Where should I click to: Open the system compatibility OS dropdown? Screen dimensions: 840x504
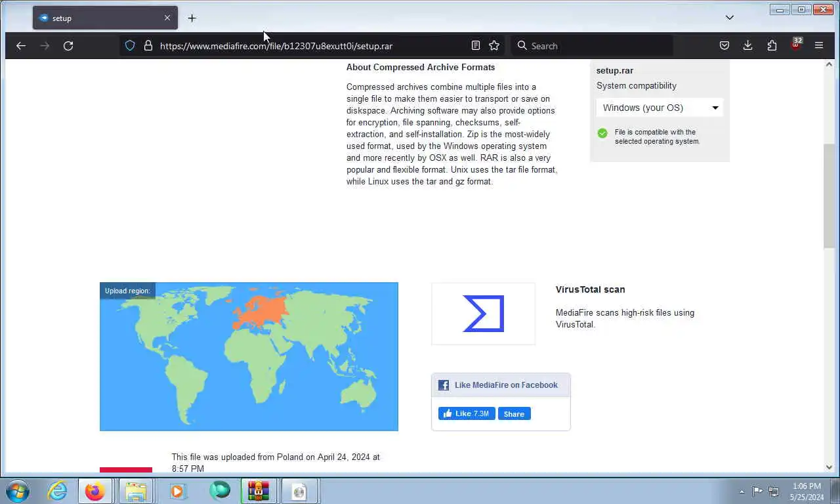pyautogui.click(x=660, y=108)
